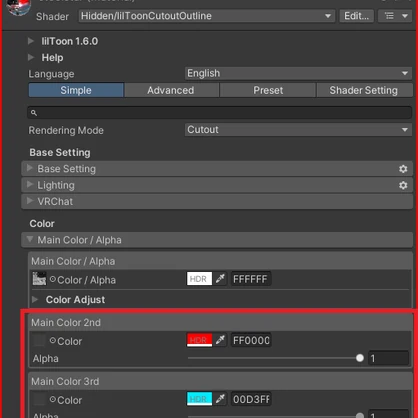Screen dimensions: 418x418
Task: Click the Edit... button next to shader
Action: point(357,16)
